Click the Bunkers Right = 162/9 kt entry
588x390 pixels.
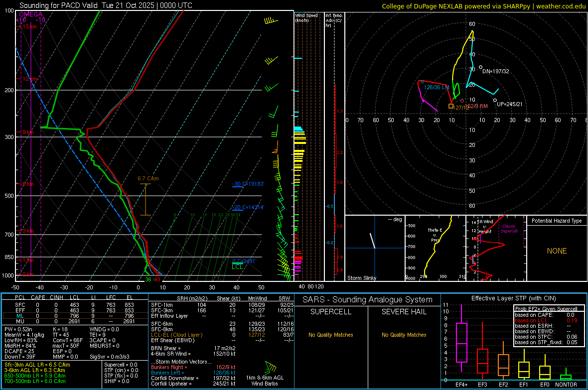[193, 367]
